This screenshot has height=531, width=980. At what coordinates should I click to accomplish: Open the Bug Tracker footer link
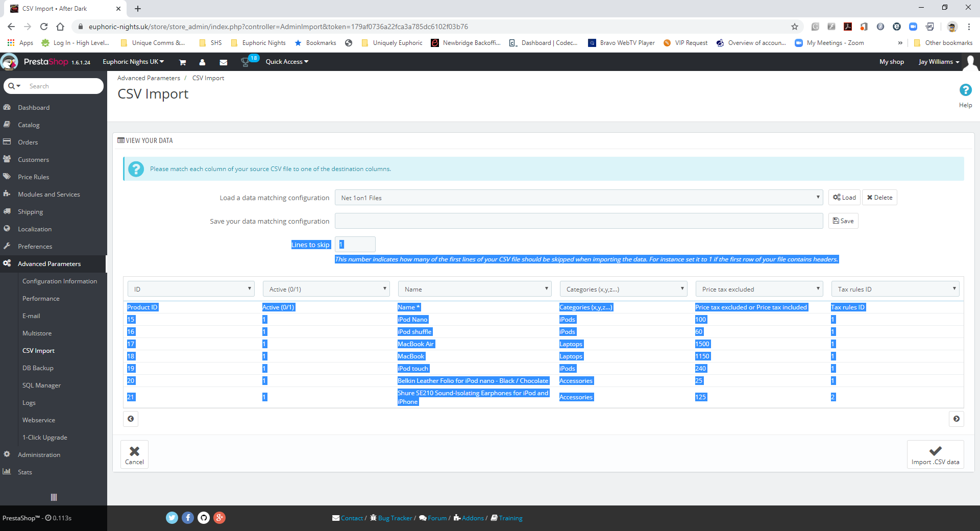click(x=391, y=518)
